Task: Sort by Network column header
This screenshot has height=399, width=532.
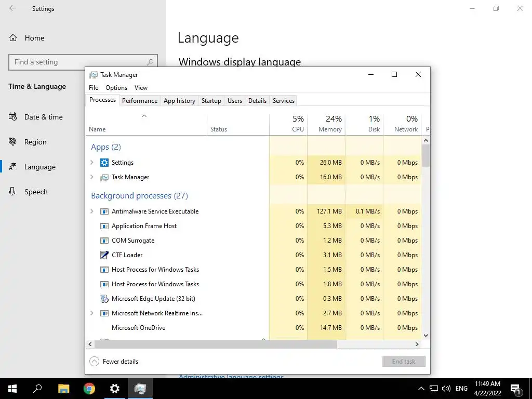Action: (403, 125)
